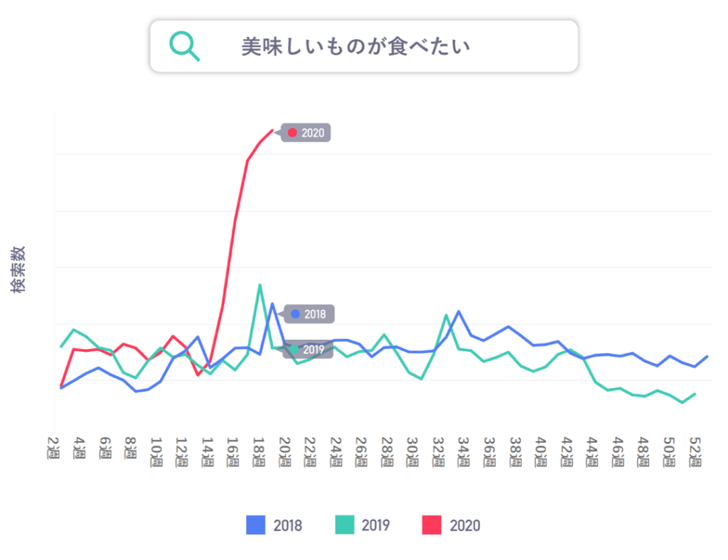Toggle the 2019 series legend label

pyautogui.click(x=375, y=526)
